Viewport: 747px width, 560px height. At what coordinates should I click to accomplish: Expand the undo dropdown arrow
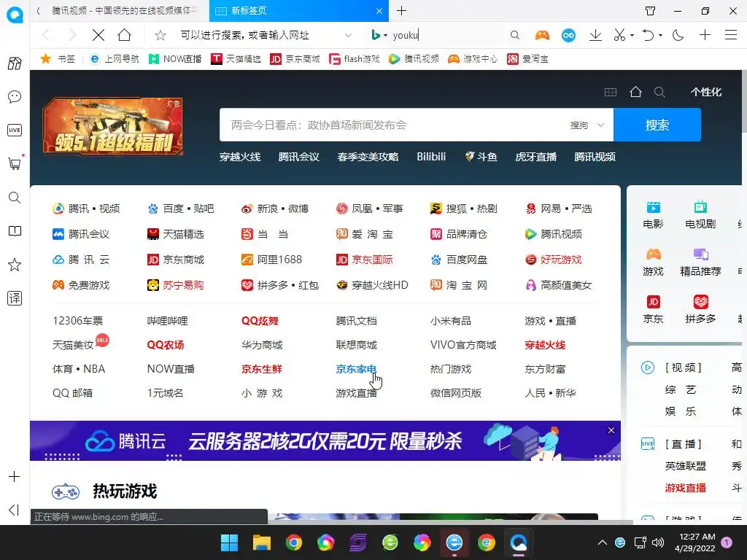[660, 35]
